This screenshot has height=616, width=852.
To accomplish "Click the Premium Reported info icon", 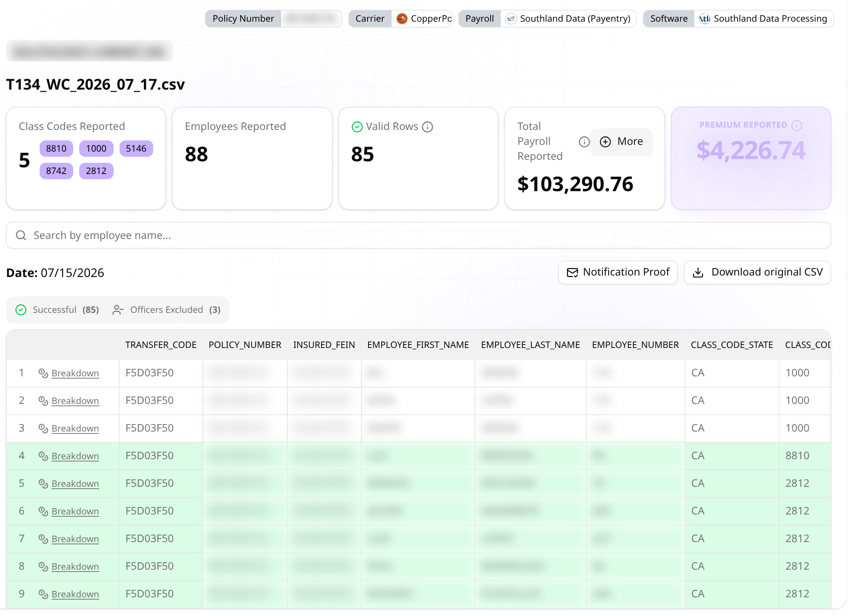I will 796,125.
